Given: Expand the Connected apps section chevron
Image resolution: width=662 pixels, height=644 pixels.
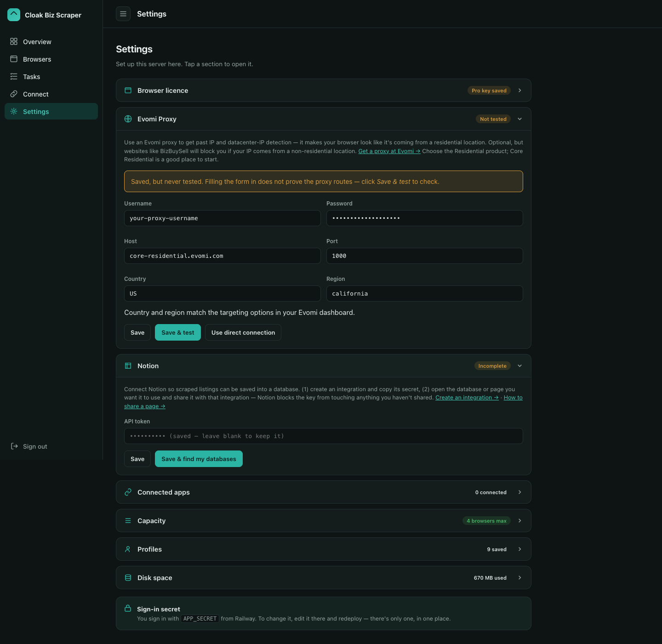Looking at the screenshot, I should pyautogui.click(x=520, y=492).
